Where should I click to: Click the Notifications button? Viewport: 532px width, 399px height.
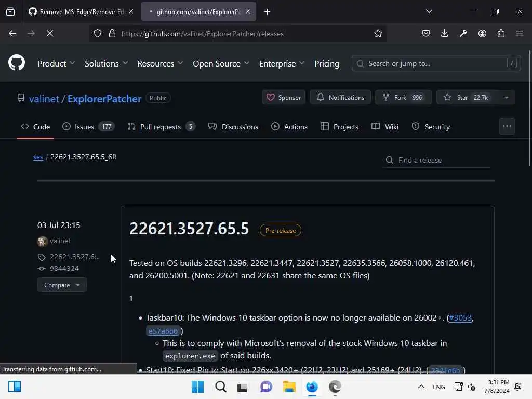pyautogui.click(x=340, y=97)
